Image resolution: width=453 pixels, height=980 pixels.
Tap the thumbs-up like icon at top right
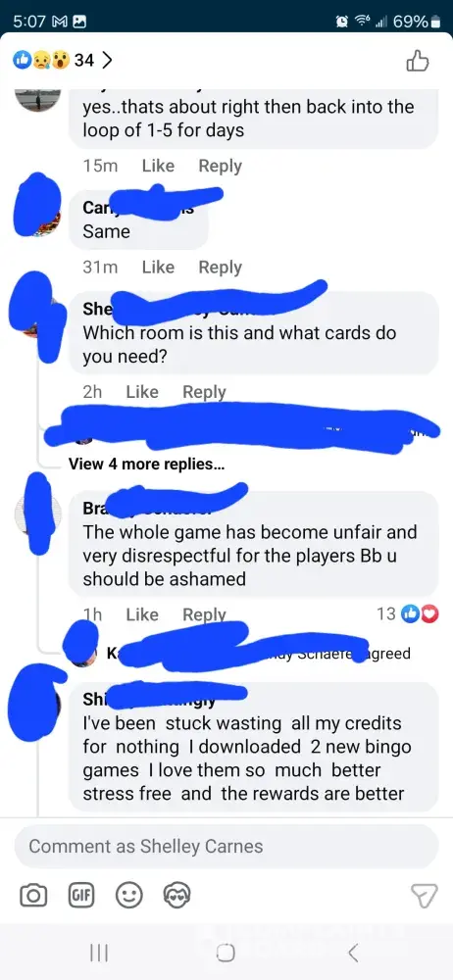point(418,61)
